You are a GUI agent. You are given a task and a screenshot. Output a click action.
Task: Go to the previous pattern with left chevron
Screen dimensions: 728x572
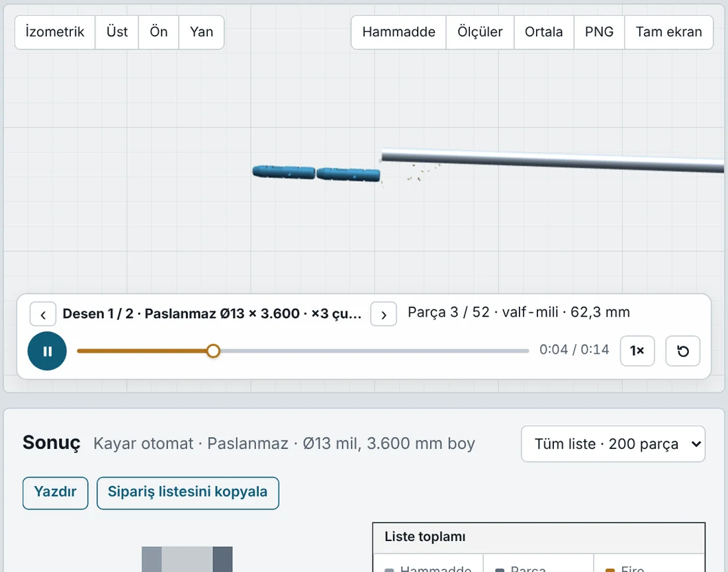coord(43,315)
